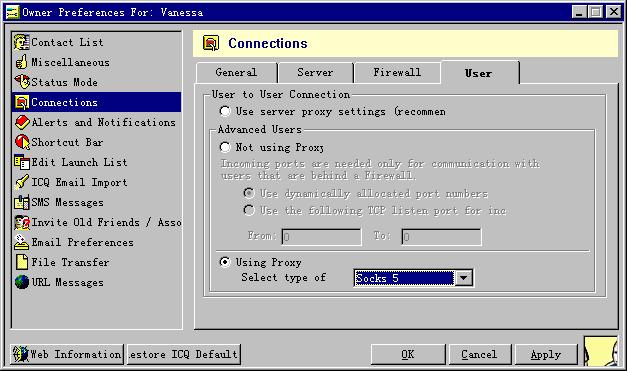
Task: Click the Alerts and Notifications icon
Action: [x=22, y=122]
